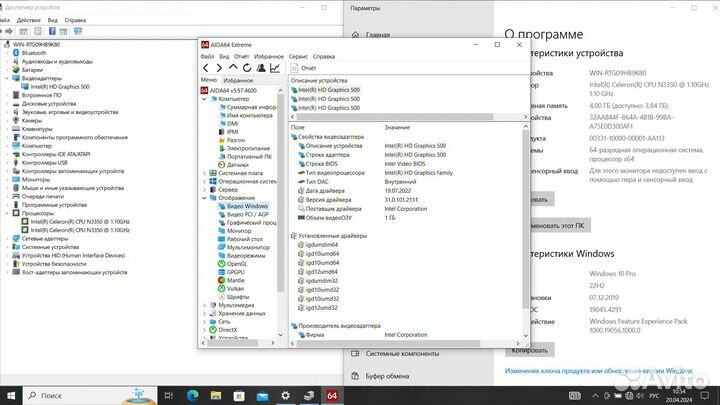Click Device Manager scan hardware monitor icon
The image size is (720, 405).
(x=78, y=31)
